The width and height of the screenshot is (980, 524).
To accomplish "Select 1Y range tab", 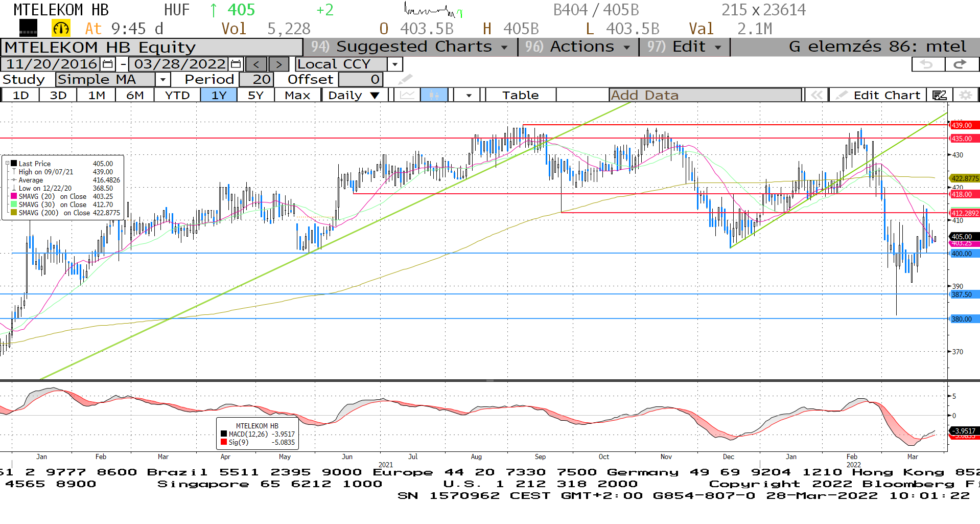I will pyautogui.click(x=219, y=95).
